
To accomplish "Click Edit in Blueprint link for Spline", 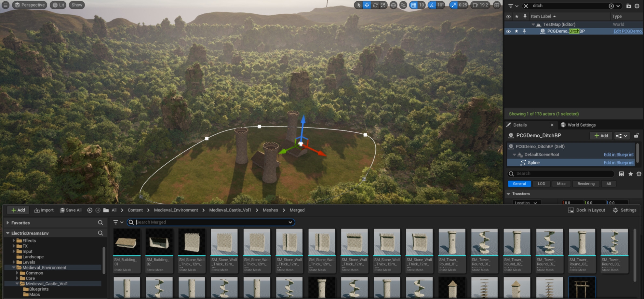I will [x=618, y=163].
